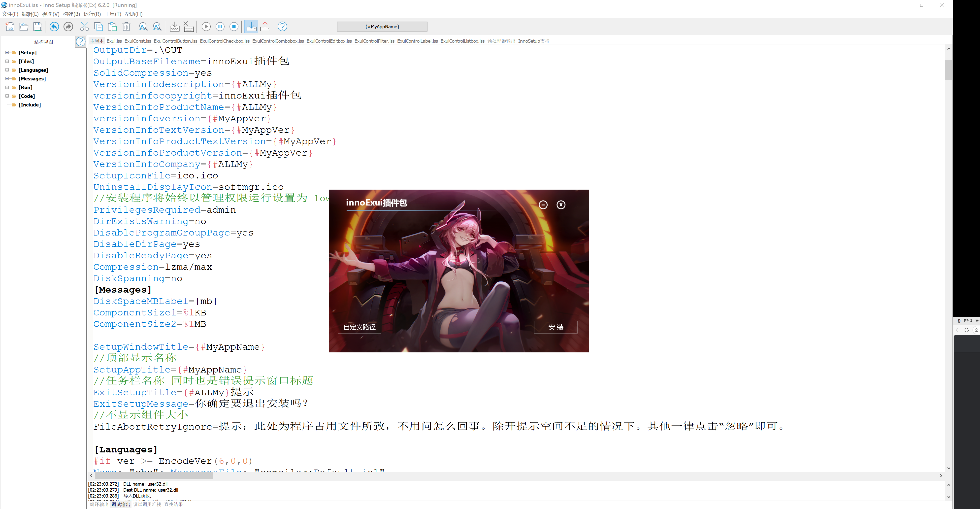This screenshot has height=509, width=980.
Task: Switch to 编译输出 output tab
Action: (x=99, y=505)
